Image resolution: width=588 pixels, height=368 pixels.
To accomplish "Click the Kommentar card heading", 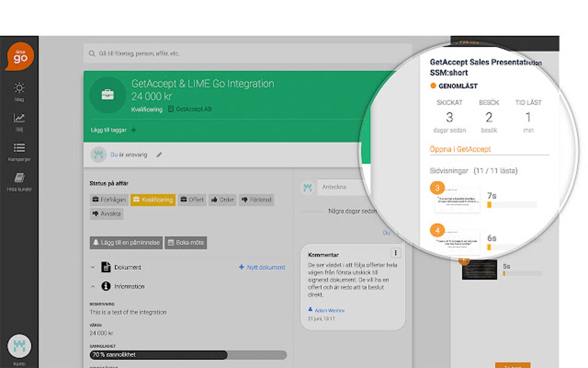I will click(x=323, y=255).
